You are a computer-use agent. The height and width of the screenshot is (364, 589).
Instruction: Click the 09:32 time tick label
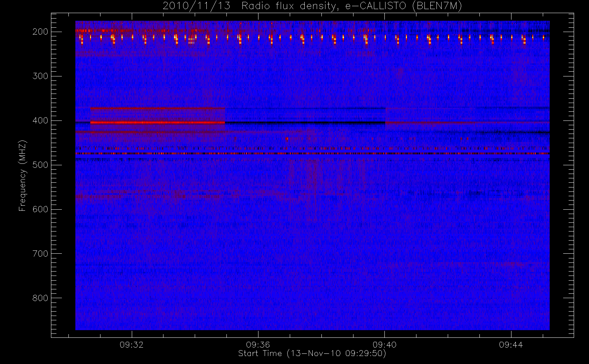point(132,344)
